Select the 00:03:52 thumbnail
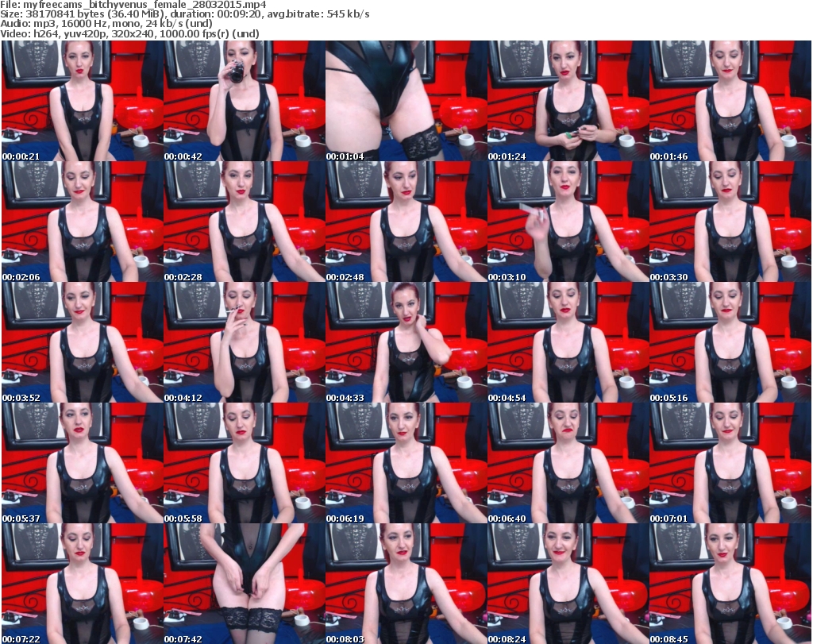The image size is (813, 644). point(83,342)
